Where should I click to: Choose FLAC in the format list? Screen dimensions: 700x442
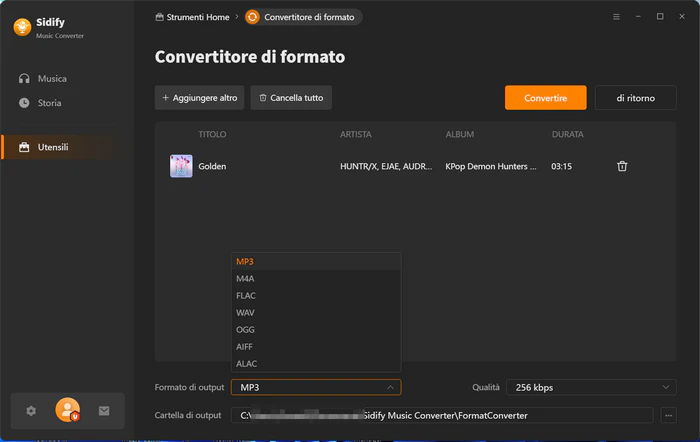(x=316, y=296)
